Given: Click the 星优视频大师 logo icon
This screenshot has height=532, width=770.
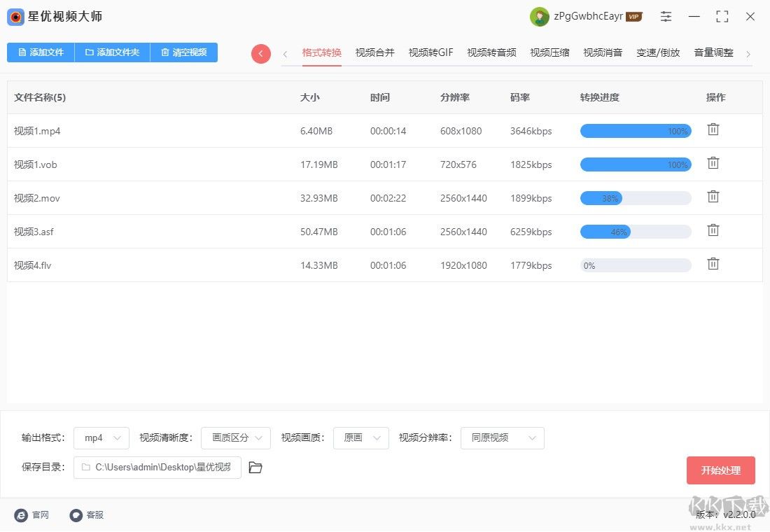Looking at the screenshot, I should pos(15,17).
